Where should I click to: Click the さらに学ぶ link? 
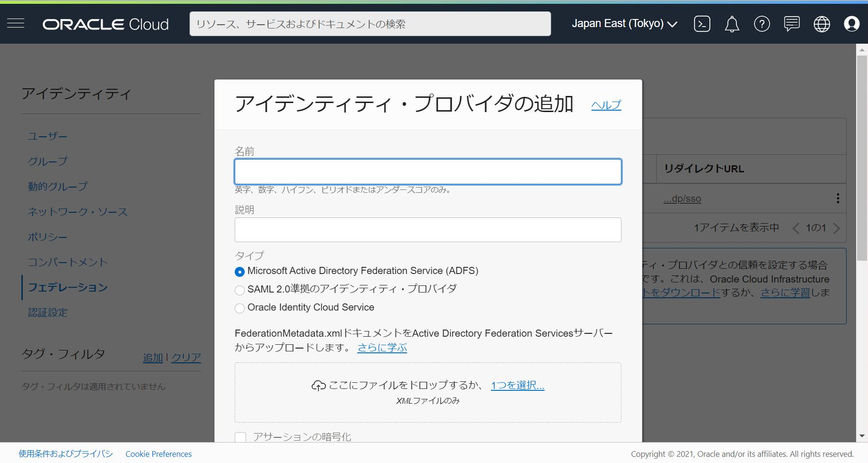click(x=382, y=348)
